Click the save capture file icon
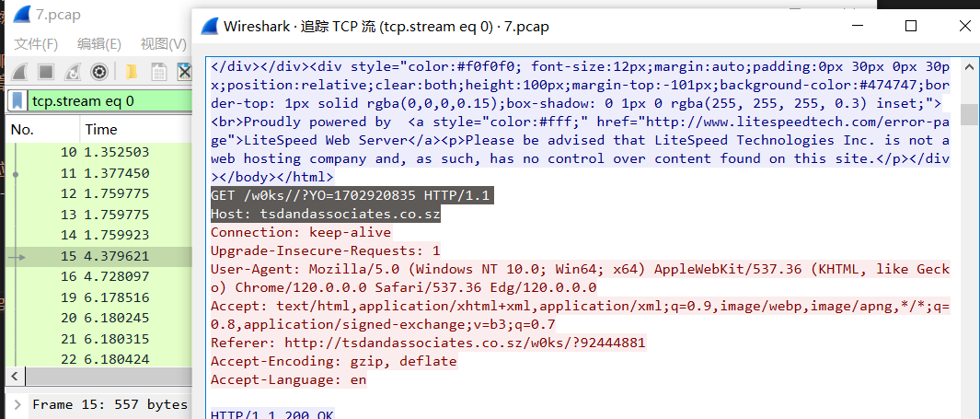 point(158,71)
